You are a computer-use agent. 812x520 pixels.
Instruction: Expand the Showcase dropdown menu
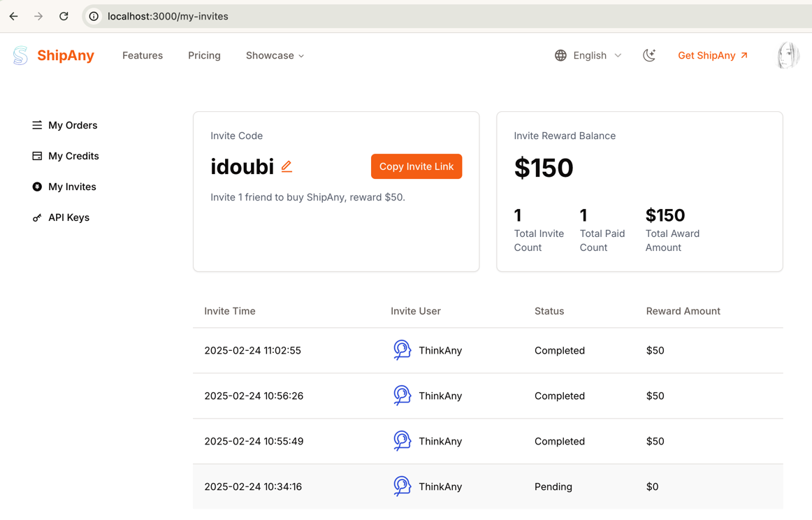pyautogui.click(x=275, y=55)
